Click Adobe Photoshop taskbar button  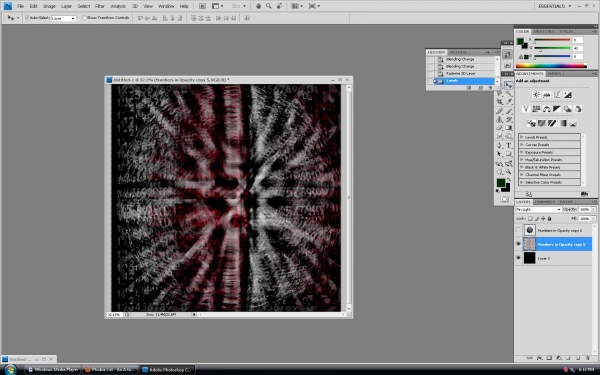click(168, 370)
